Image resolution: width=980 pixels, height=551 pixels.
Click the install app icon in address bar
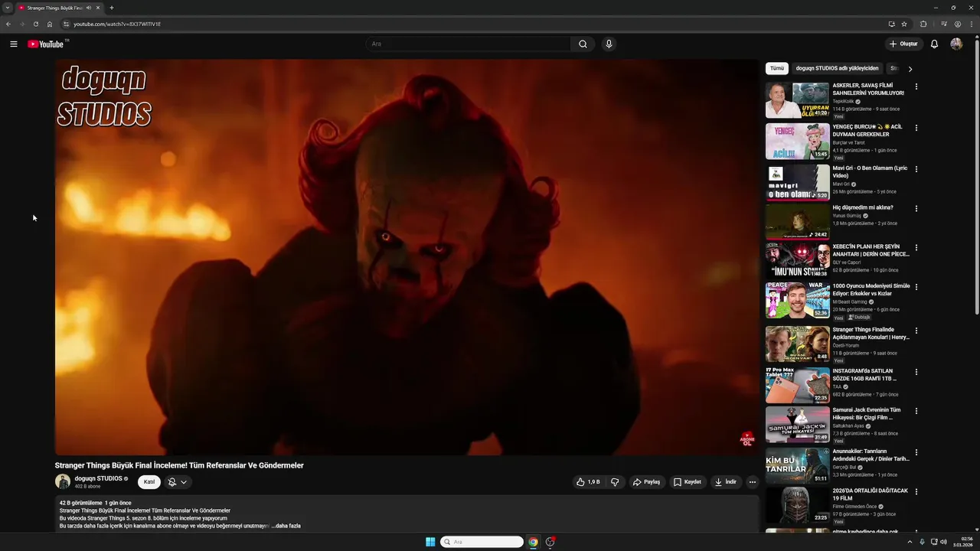pos(891,24)
